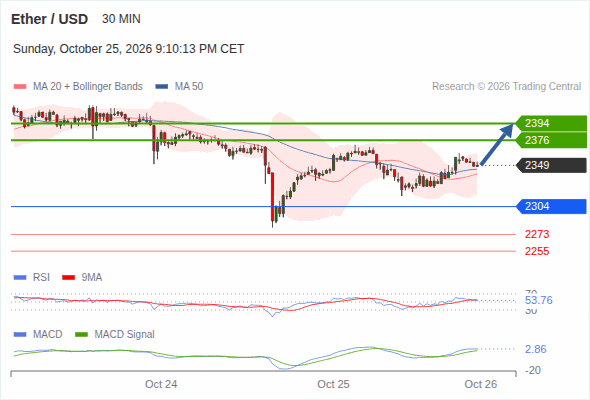Click the 9MA legend label
The width and height of the screenshot is (590, 400).
pyautogui.click(x=92, y=277)
